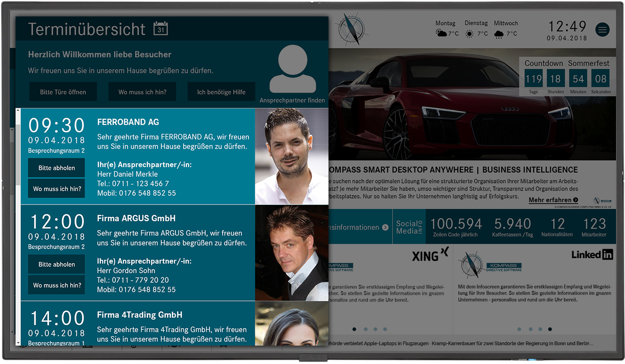Click Daniel Merkle's contact photo
This screenshot has height=364, width=625.
pos(291,156)
